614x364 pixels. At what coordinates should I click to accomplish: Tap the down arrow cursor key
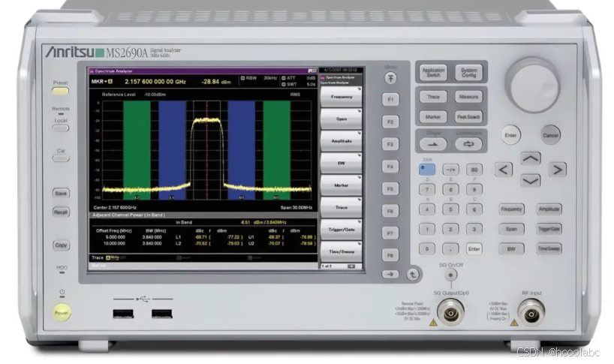[x=531, y=181]
